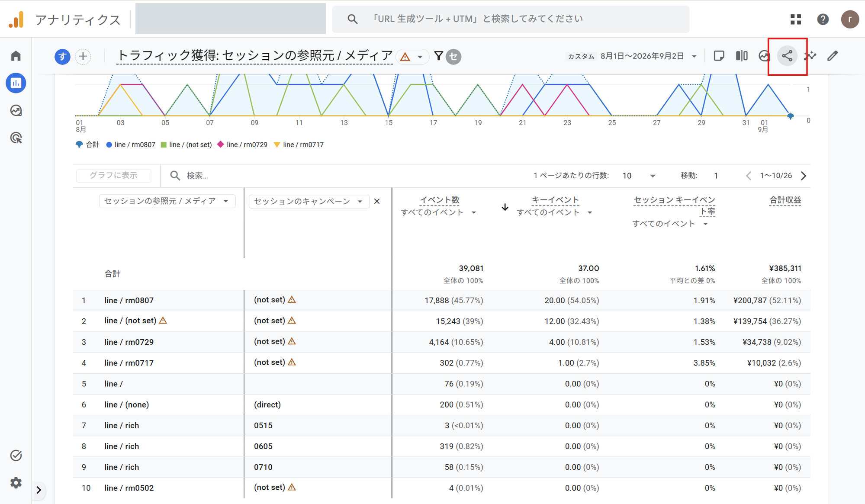Screen dimensions: 865x504
Task: Open イベント数 すべてのイベント dropdown
Action: [438, 212]
